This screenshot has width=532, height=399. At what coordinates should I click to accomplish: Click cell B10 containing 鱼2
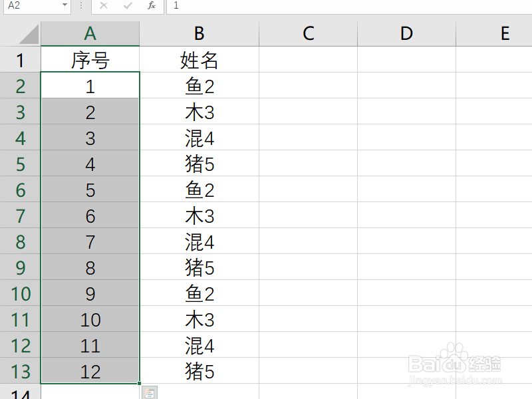199,293
